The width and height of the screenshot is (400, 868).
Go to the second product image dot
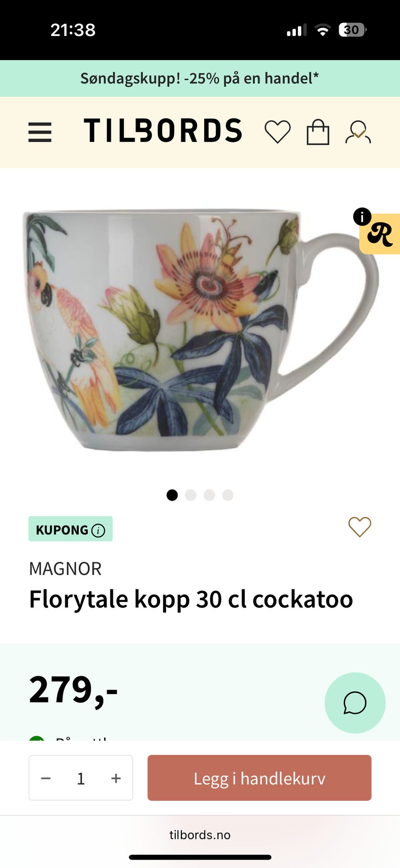click(191, 495)
